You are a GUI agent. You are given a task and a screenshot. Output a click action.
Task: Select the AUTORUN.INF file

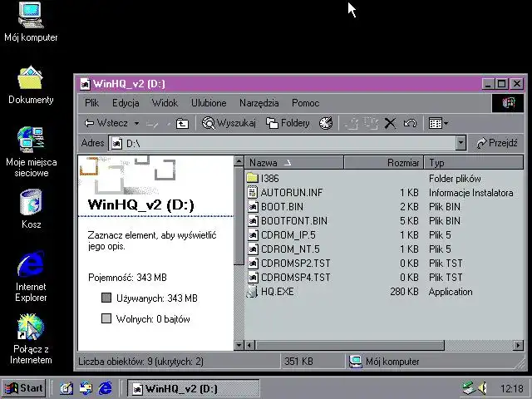click(x=285, y=192)
